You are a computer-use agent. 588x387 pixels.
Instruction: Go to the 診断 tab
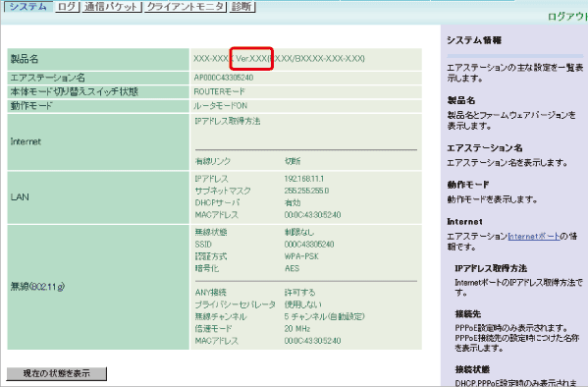(241, 6)
